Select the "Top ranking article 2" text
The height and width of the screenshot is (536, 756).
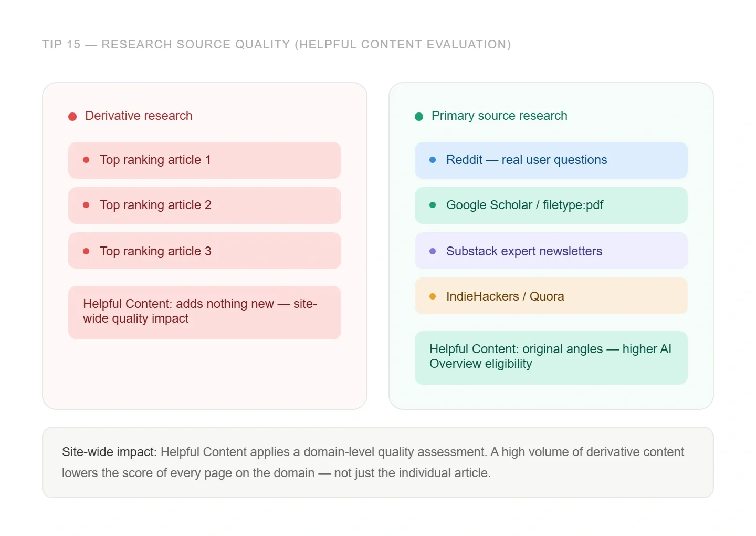(155, 205)
